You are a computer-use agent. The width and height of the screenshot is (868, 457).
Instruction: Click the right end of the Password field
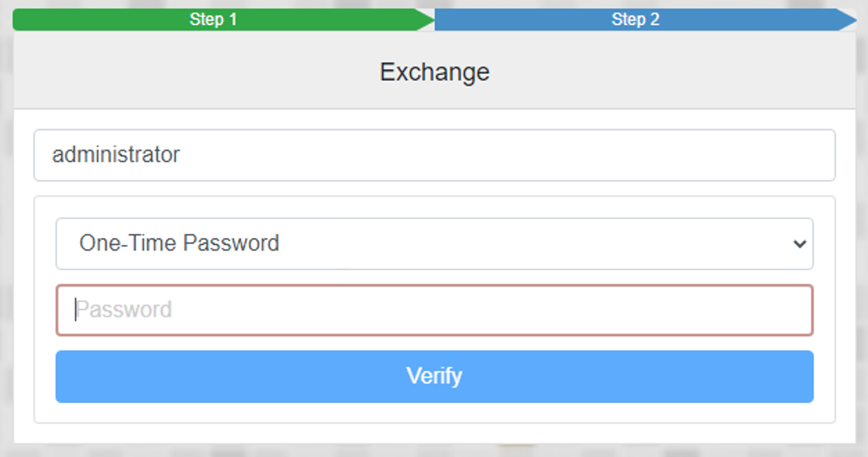click(x=789, y=310)
